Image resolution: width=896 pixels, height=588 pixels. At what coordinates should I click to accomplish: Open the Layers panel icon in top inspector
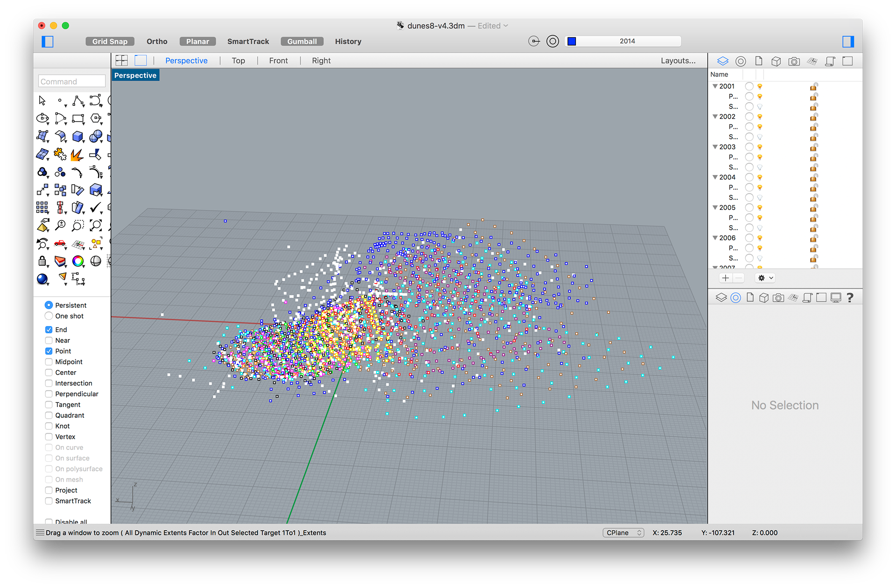pyautogui.click(x=722, y=61)
